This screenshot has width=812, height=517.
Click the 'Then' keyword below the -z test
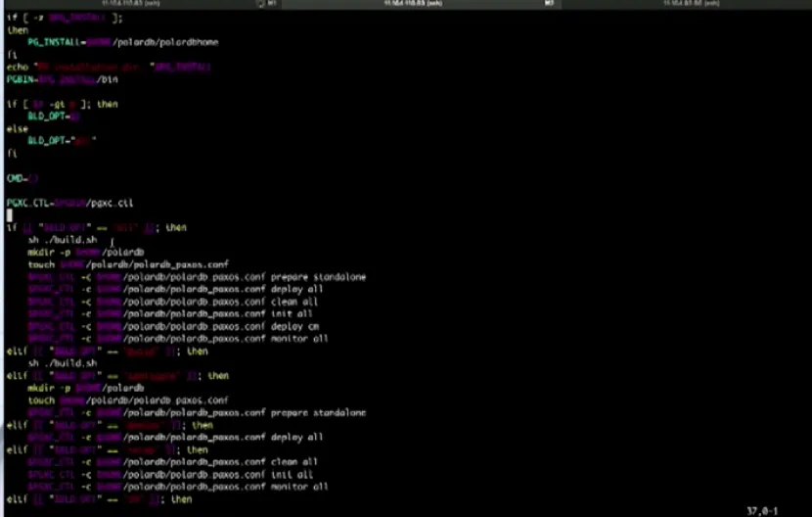coord(18,30)
